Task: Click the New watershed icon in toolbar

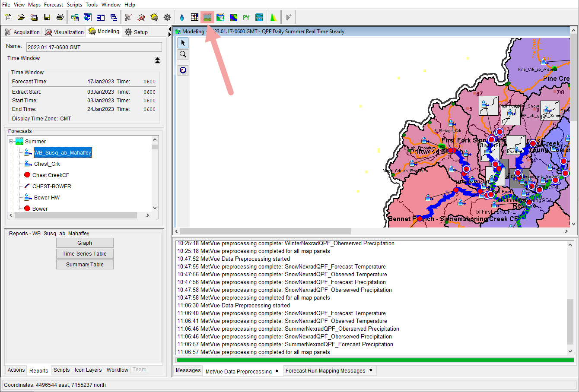Action: pyautogui.click(x=8, y=17)
